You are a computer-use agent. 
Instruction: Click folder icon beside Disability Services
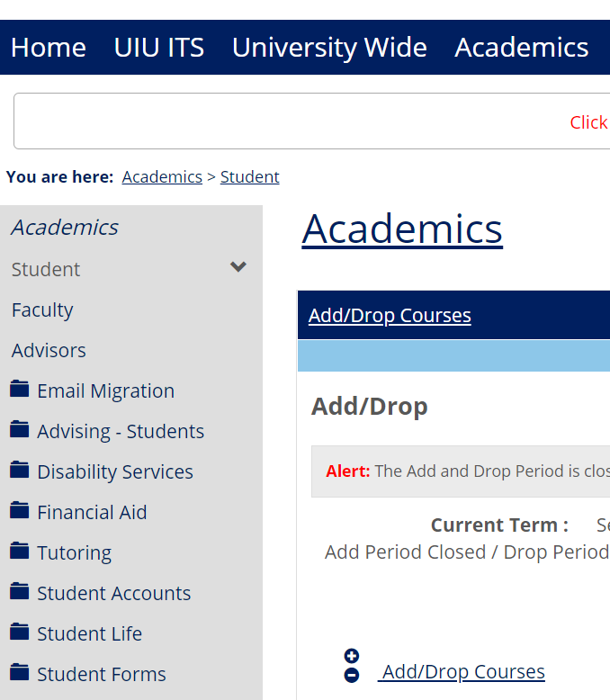[x=20, y=470]
